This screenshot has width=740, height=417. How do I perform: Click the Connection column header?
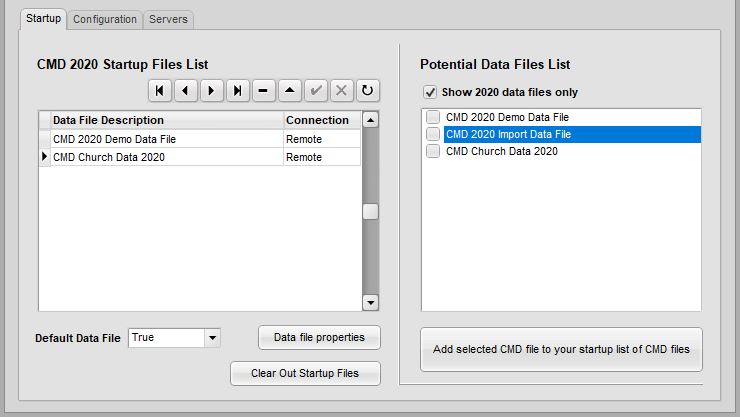[322, 120]
